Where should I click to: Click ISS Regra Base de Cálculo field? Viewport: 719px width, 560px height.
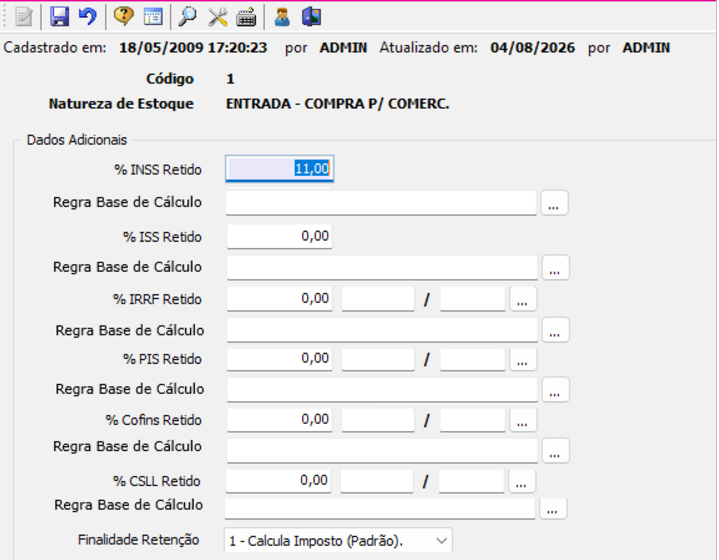[x=382, y=267]
